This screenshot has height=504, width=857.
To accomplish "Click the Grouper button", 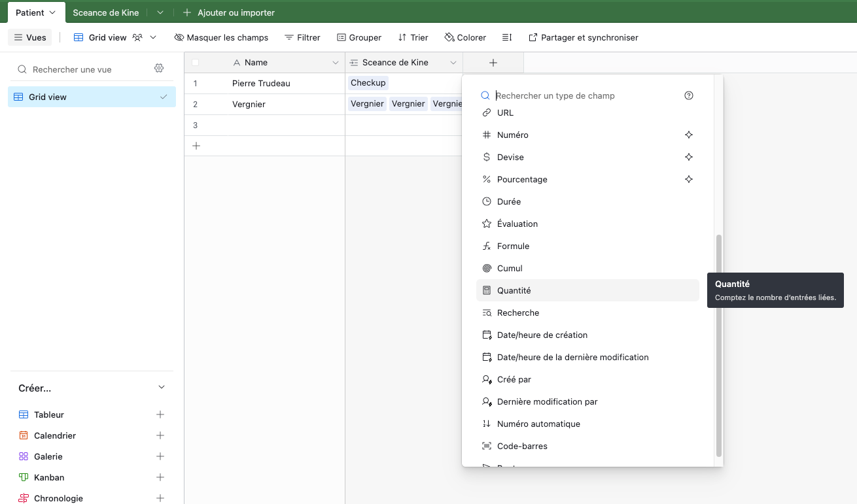I will [359, 37].
